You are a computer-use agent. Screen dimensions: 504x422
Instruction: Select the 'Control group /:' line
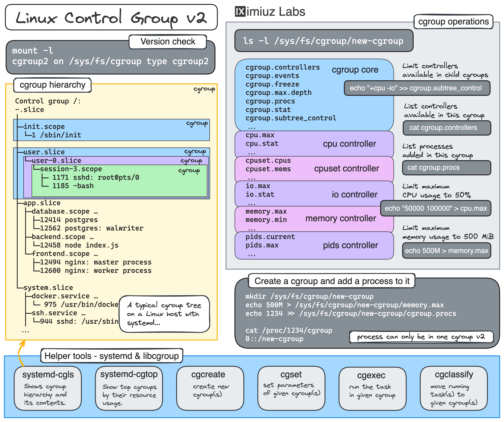pyautogui.click(x=48, y=101)
